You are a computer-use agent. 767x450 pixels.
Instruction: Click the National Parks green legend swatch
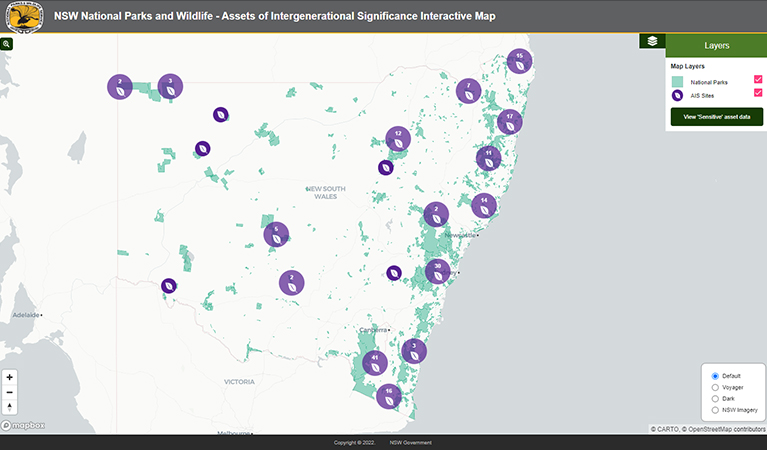click(677, 82)
